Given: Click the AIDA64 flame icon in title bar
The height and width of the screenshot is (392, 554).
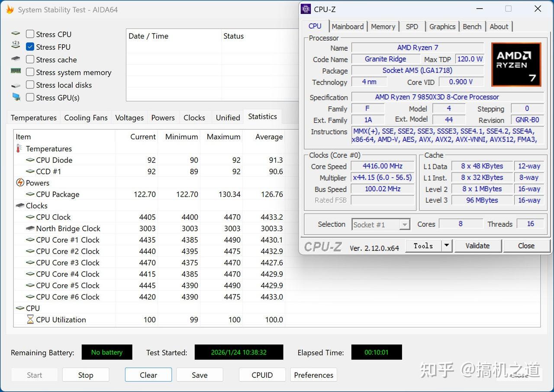Looking at the screenshot, I should point(9,10).
